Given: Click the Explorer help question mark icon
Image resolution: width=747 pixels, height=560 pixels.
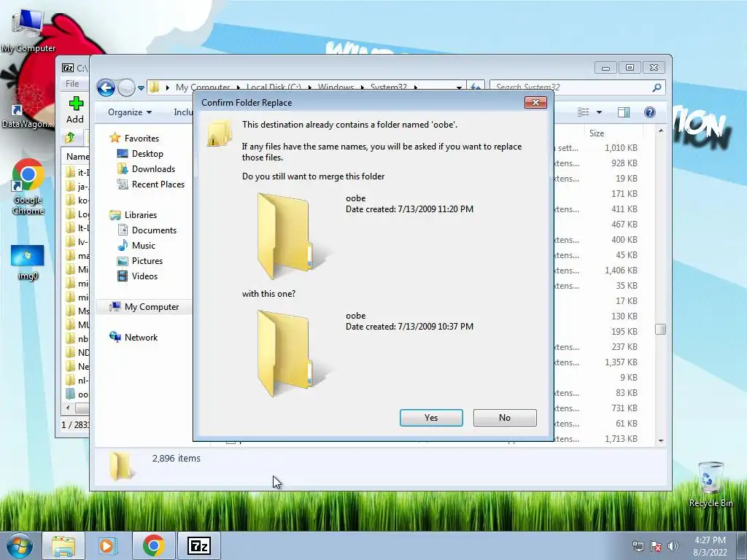Looking at the screenshot, I should (650, 112).
